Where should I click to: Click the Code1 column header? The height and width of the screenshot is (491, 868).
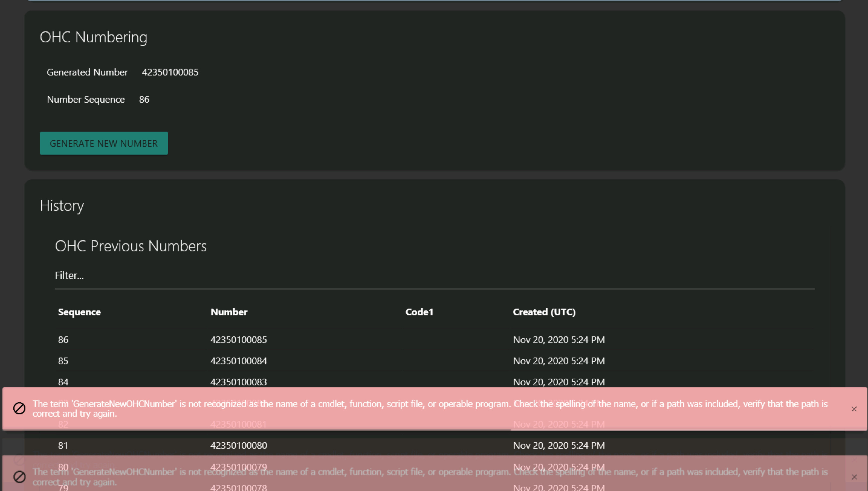(419, 312)
